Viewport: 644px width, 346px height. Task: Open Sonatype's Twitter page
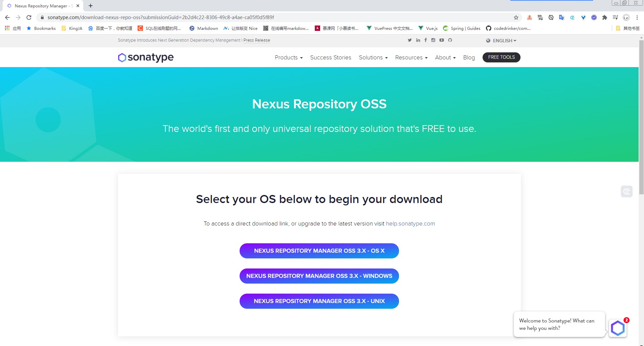coord(410,40)
